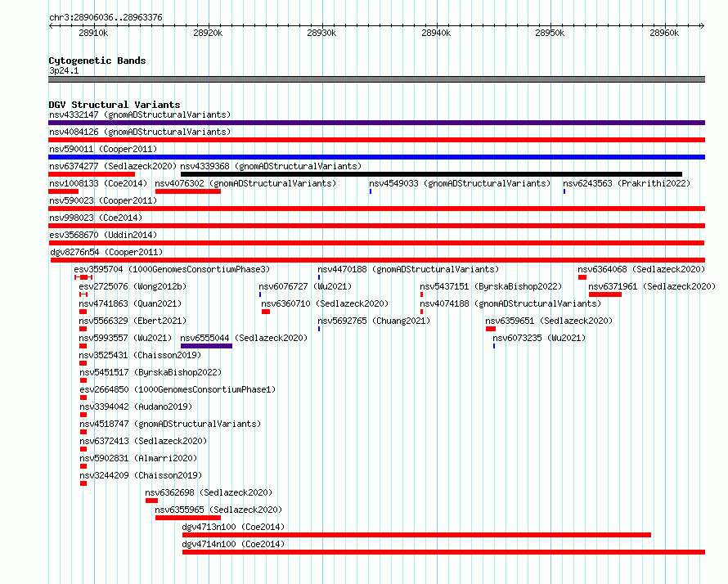Click nsv1008133 (Coe2014) label
Screen dimensions: 728x584
[98, 183]
